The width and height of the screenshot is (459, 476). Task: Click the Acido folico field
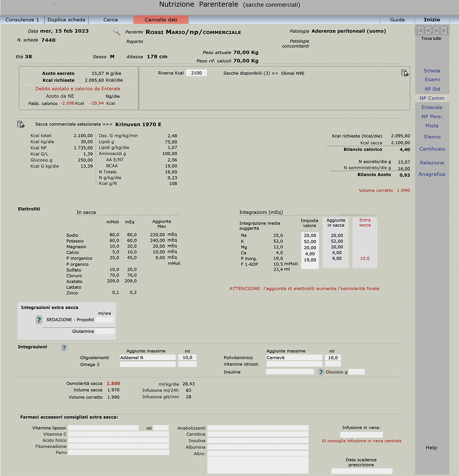click(118, 440)
